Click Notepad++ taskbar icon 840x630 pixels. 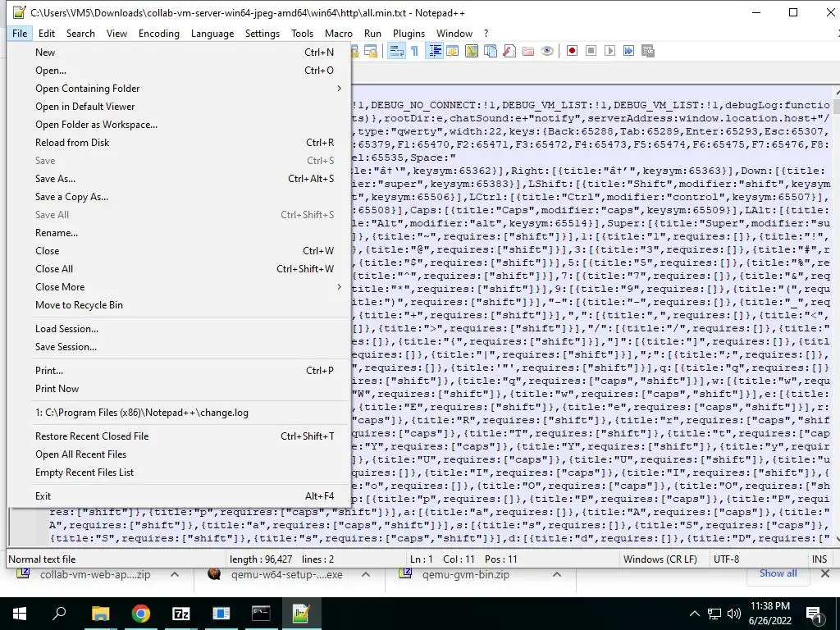pyautogui.click(x=301, y=614)
